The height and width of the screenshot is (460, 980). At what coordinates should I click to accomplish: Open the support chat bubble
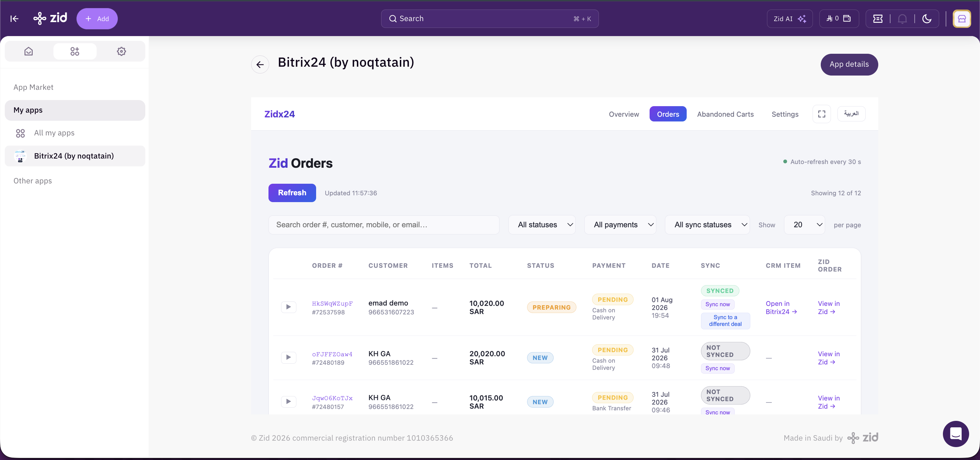tap(955, 434)
